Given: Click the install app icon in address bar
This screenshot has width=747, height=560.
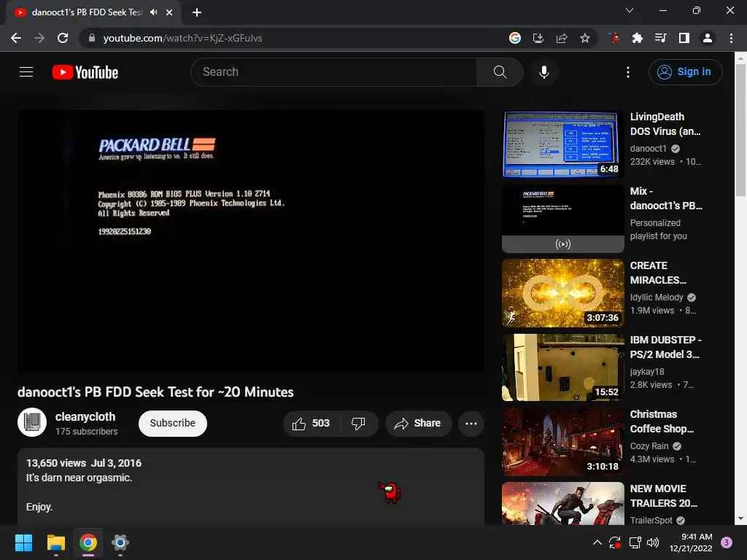Looking at the screenshot, I should point(538,38).
